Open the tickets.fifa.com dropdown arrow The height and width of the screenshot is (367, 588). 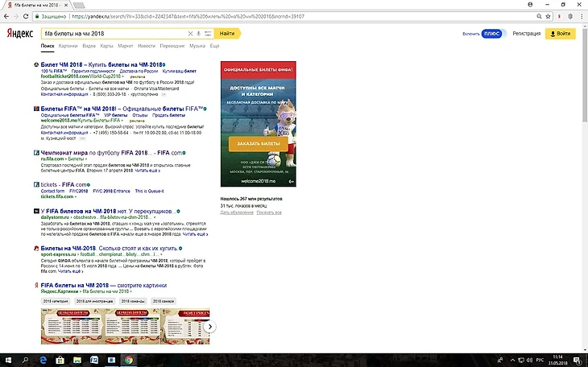pyautogui.click(x=76, y=197)
